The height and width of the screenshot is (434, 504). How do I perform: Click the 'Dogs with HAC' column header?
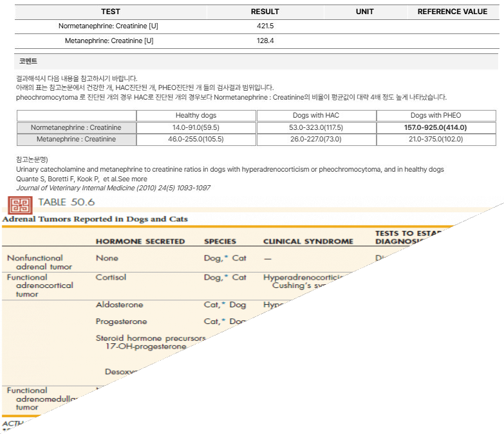316,116
